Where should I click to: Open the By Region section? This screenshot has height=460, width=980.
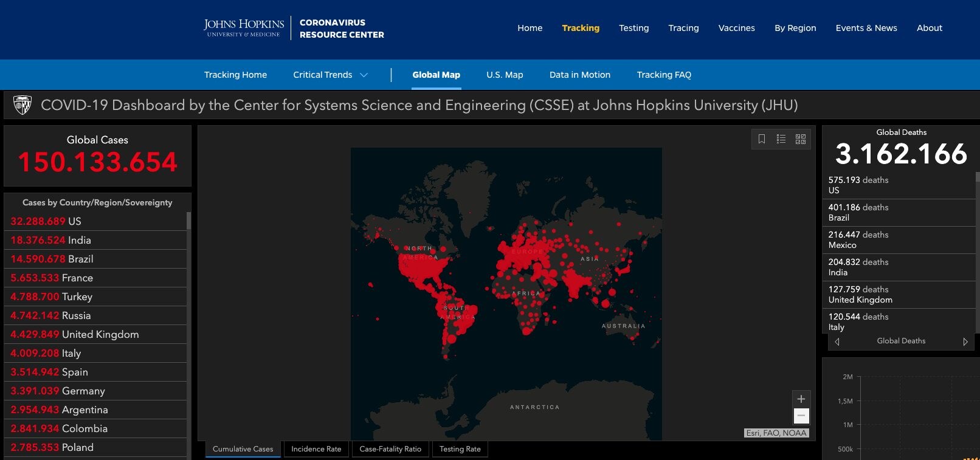(x=795, y=28)
